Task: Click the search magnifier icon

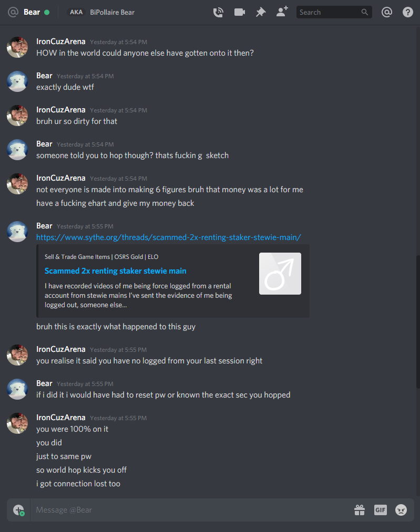Action: point(364,12)
